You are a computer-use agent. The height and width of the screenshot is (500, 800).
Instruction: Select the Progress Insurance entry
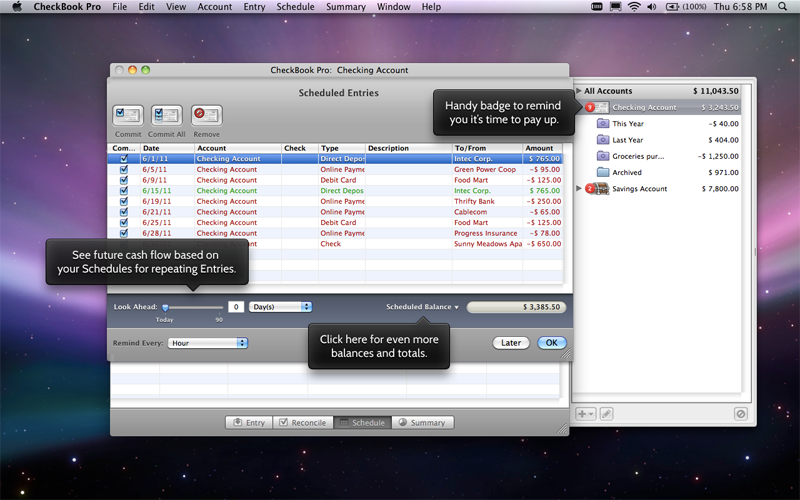[335, 233]
